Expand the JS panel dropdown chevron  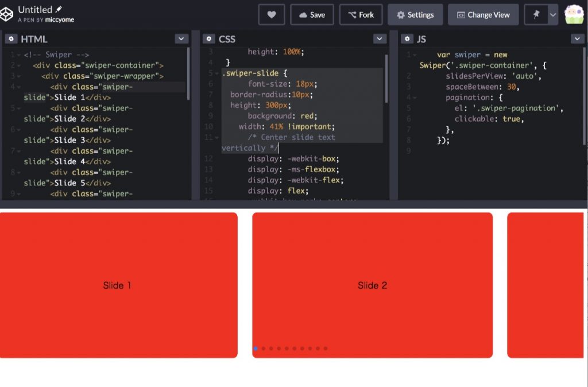[x=578, y=39]
